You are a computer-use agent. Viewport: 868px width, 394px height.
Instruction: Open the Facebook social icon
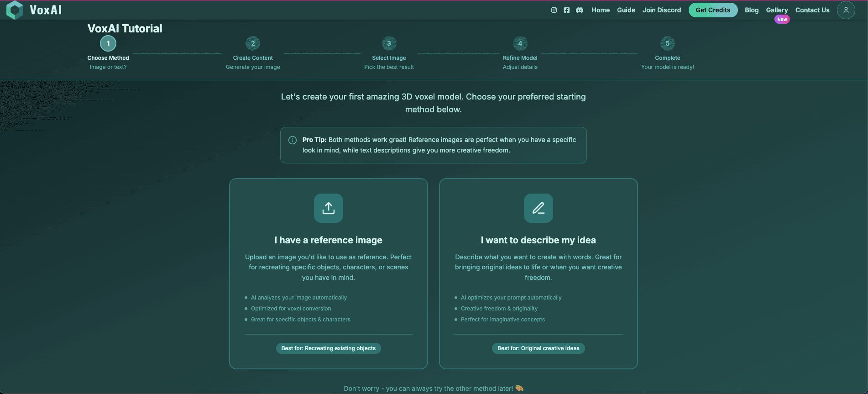point(566,10)
